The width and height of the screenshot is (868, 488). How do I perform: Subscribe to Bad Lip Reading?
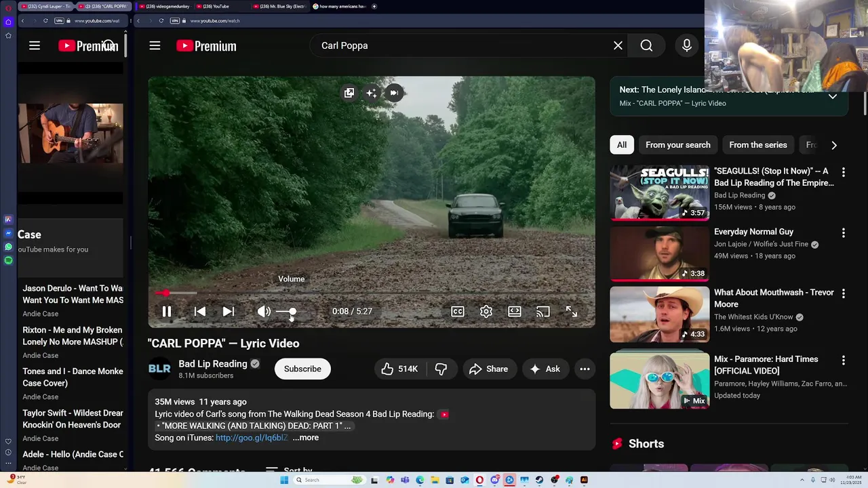click(302, 369)
